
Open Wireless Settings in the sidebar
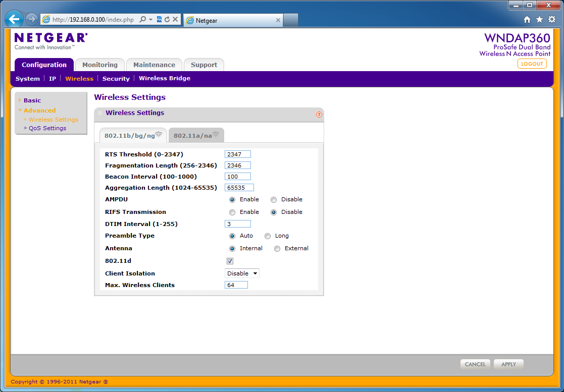(53, 120)
